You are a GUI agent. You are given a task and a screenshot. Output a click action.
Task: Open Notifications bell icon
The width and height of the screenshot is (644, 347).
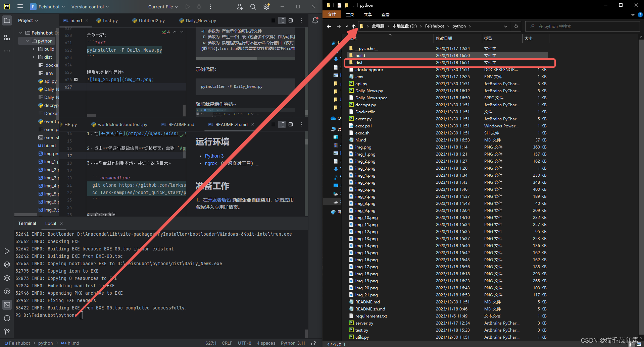pyautogui.click(x=315, y=20)
